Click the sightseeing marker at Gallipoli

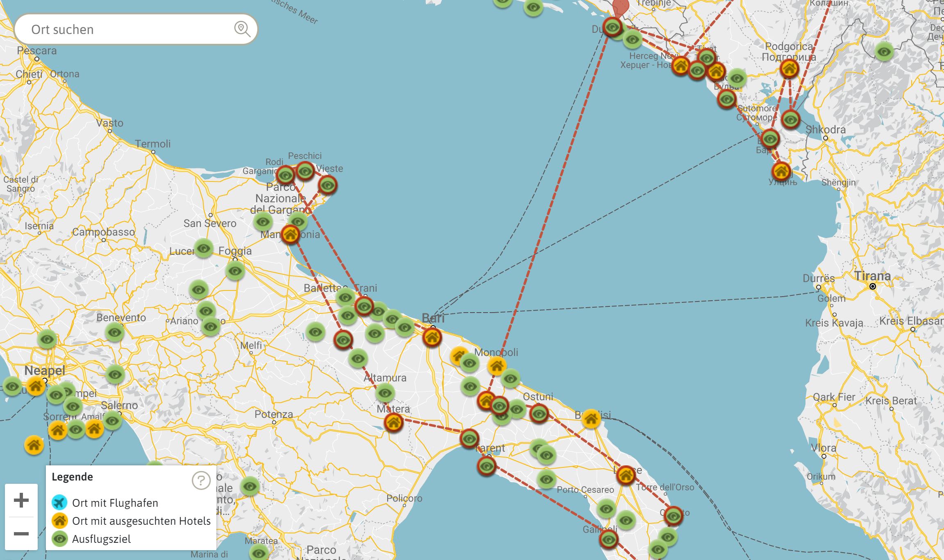[x=608, y=539]
